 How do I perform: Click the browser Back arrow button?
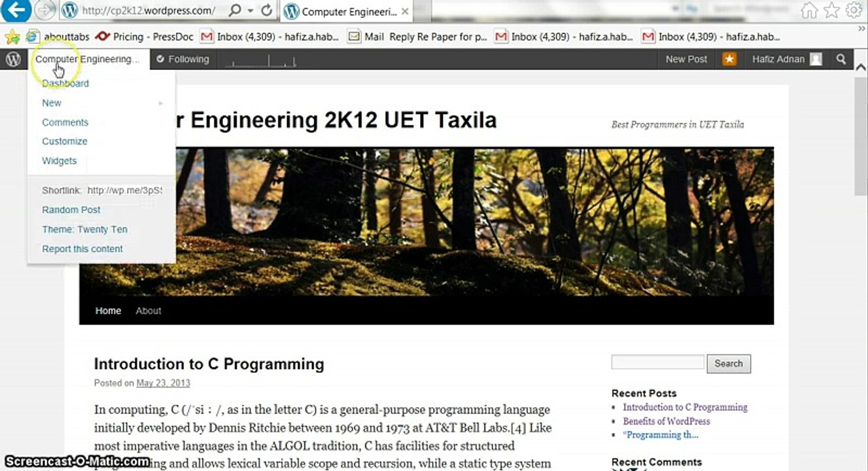16,10
